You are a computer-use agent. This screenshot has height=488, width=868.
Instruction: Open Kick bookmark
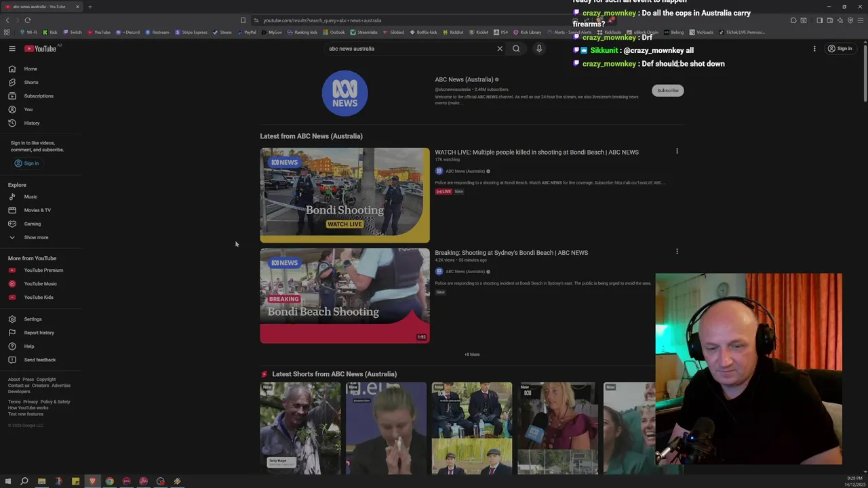[50, 32]
